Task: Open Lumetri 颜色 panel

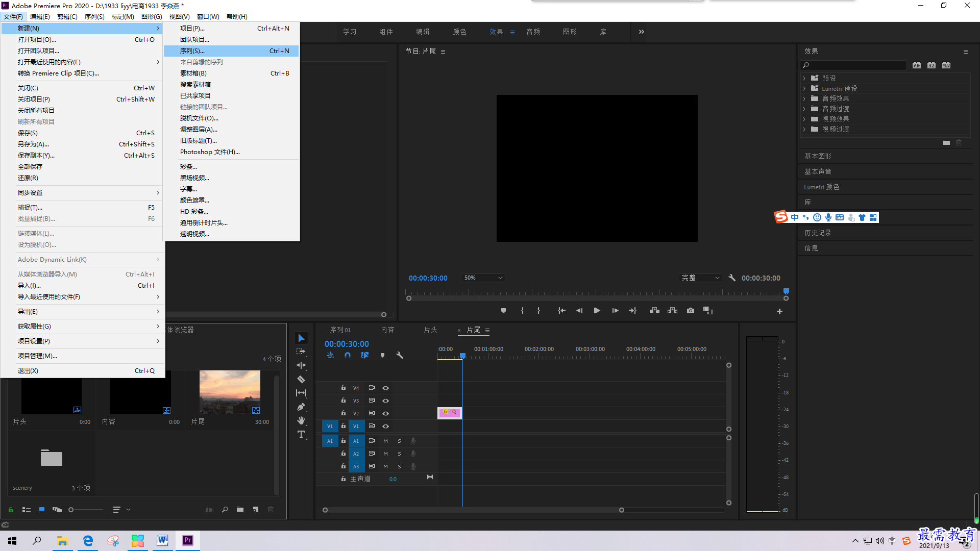Action: pyautogui.click(x=822, y=187)
